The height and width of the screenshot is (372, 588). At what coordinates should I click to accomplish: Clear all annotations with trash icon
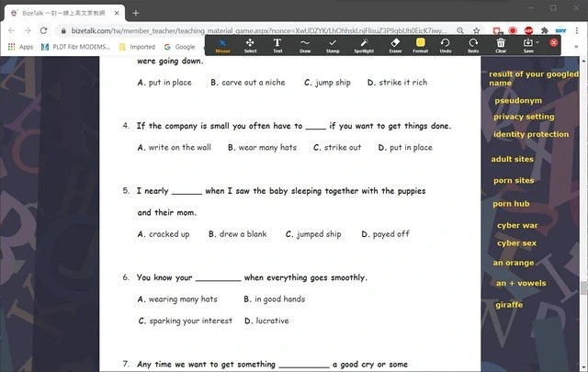pyautogui.click(x=501, y=45)
